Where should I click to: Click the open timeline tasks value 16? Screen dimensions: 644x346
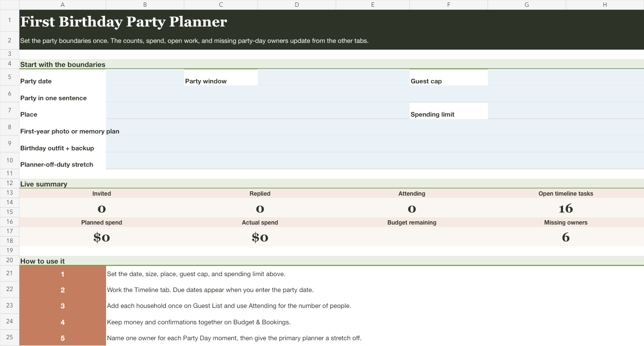pyautogui.click(x=566, y=208)
